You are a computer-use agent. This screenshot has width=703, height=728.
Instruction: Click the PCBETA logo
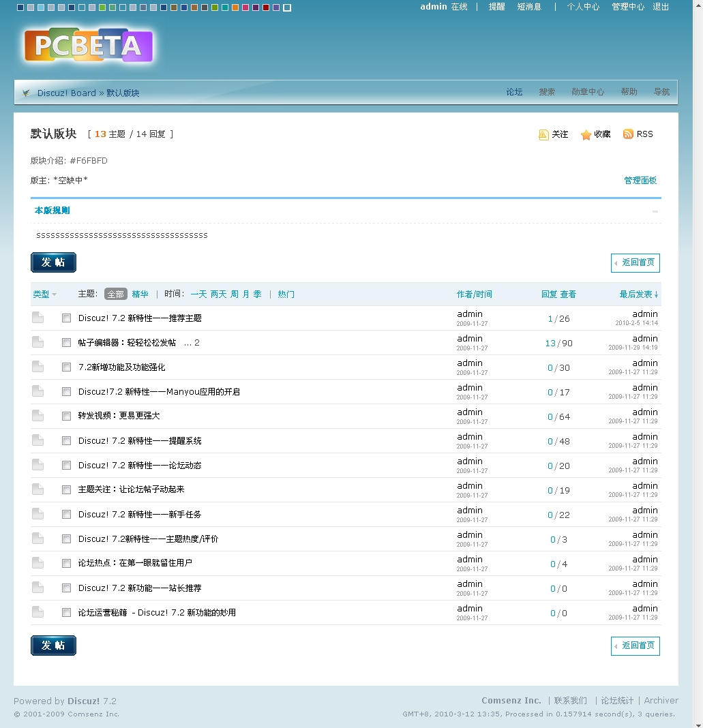coord(88,46)
